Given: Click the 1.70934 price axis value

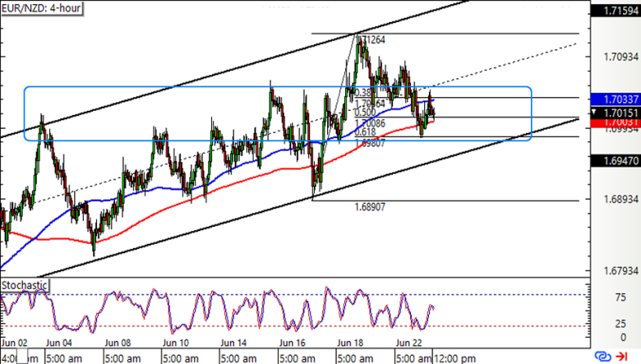Looking at the screenshot, I should point(620,57).
